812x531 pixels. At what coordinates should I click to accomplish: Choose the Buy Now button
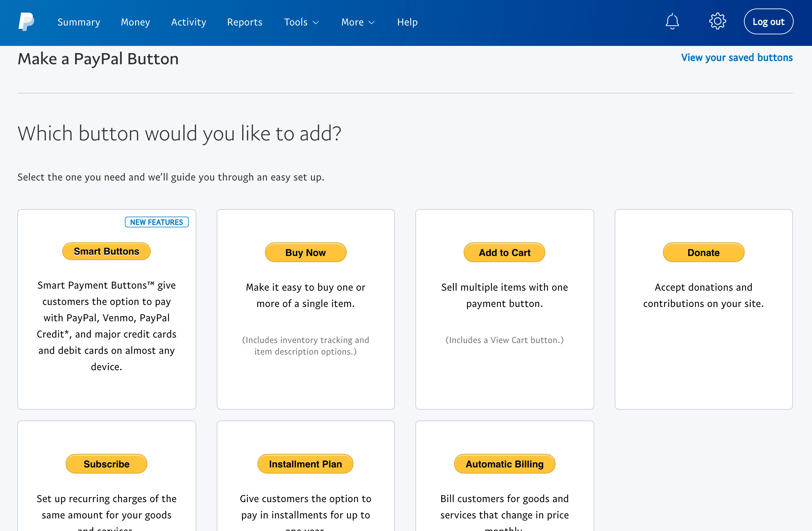click(305, 253)
